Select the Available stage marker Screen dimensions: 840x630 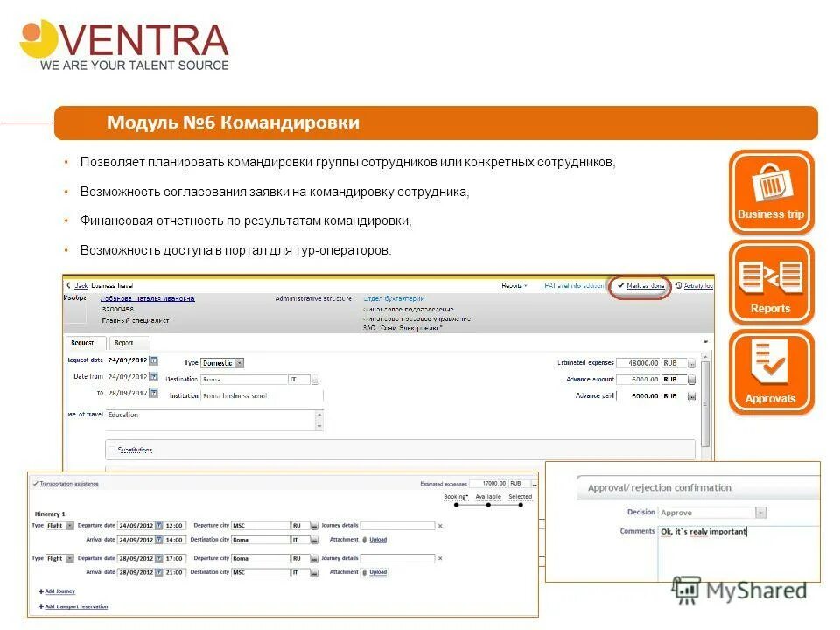(488, 505)
